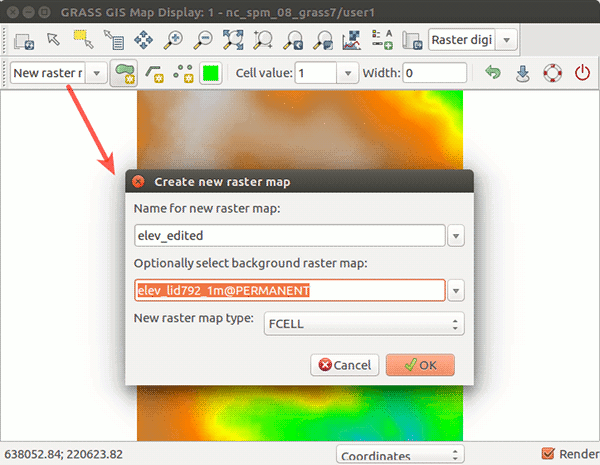Click the zoom out magnifier
The image size is (600, 465).
coord(203,41)
